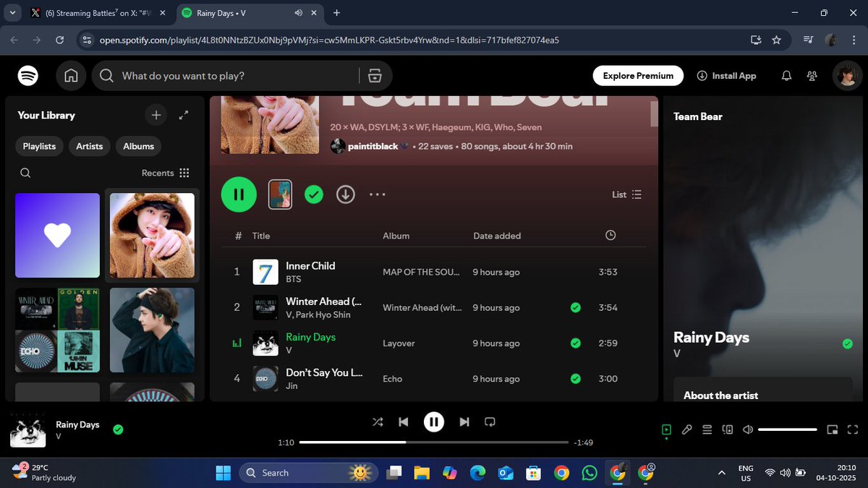
Task: Open a new browser tab
Action: point(337,13)
